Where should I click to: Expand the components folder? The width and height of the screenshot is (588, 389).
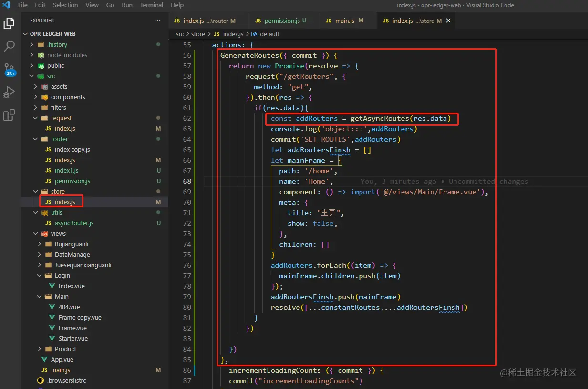pyautogui.click(x=35, y=97)
